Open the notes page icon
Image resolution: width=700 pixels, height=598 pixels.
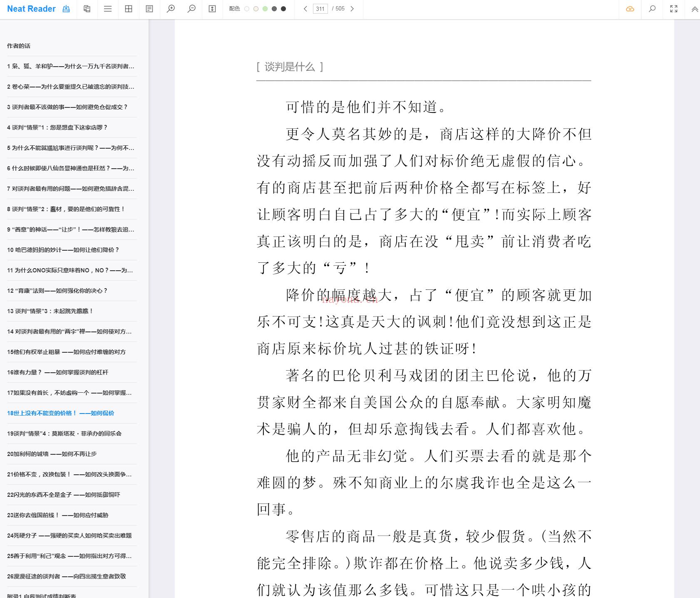tap(149, 9)
